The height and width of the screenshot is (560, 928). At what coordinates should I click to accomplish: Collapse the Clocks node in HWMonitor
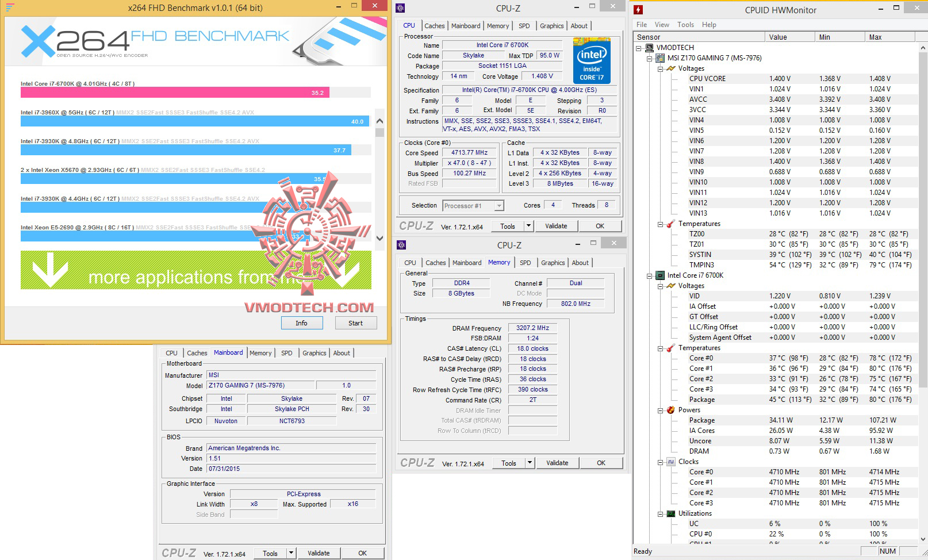pos(660,462)
